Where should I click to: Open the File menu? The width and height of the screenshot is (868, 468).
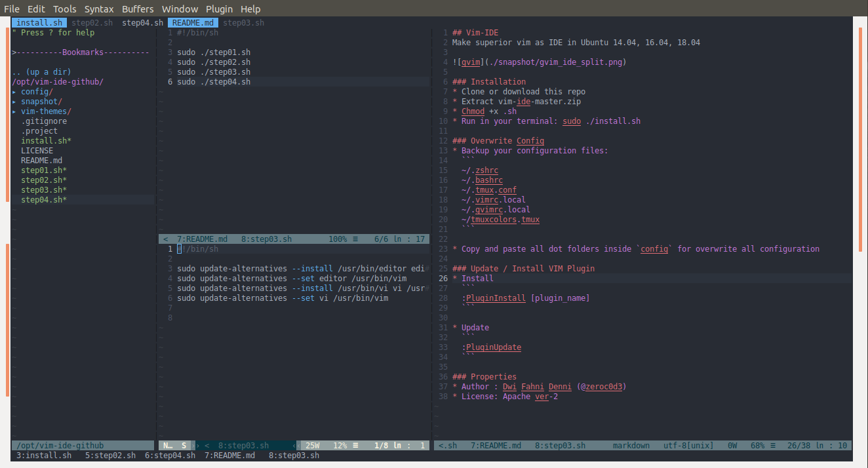point(12,9)
